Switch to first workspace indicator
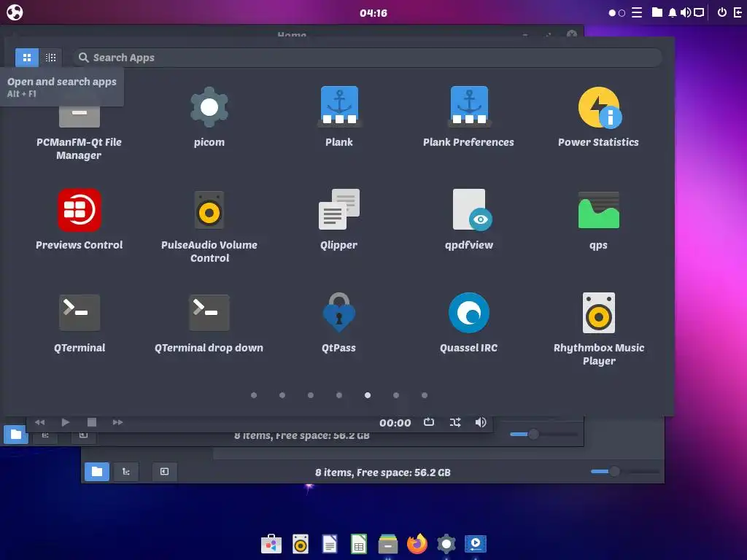This screenshot has height=560, width=747. (612, 13)
